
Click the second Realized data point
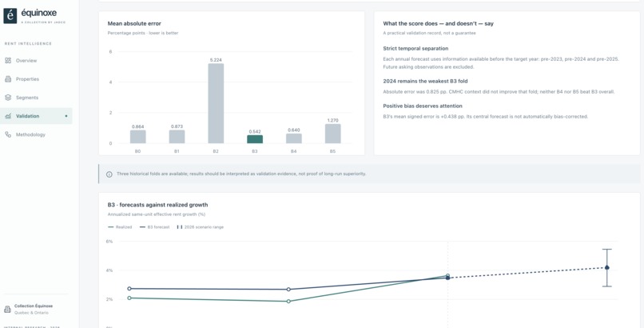(x=288, y=302)
